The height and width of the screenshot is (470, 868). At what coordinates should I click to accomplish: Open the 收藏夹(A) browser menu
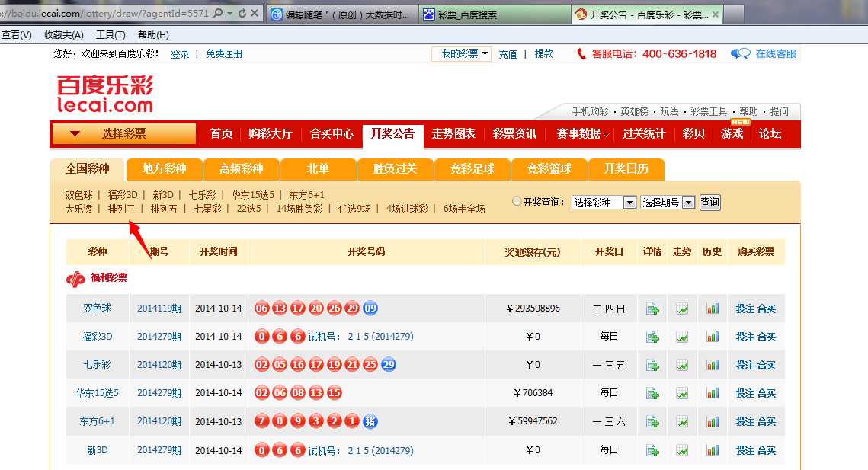(x=64, y=35)
